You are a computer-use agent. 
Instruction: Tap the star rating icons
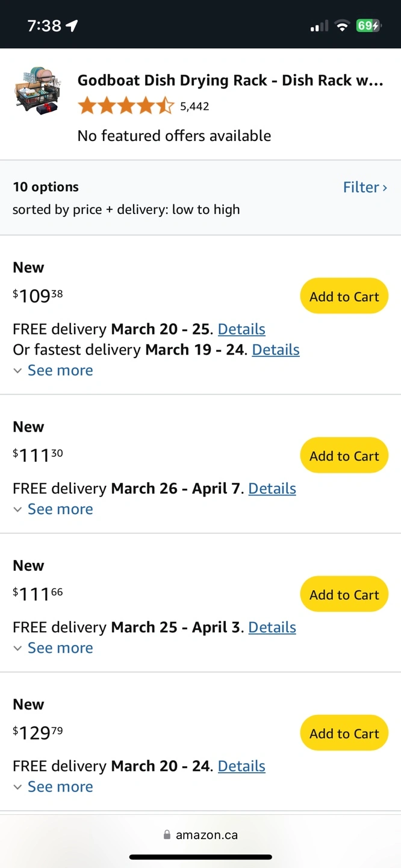(x=125, y=107)
